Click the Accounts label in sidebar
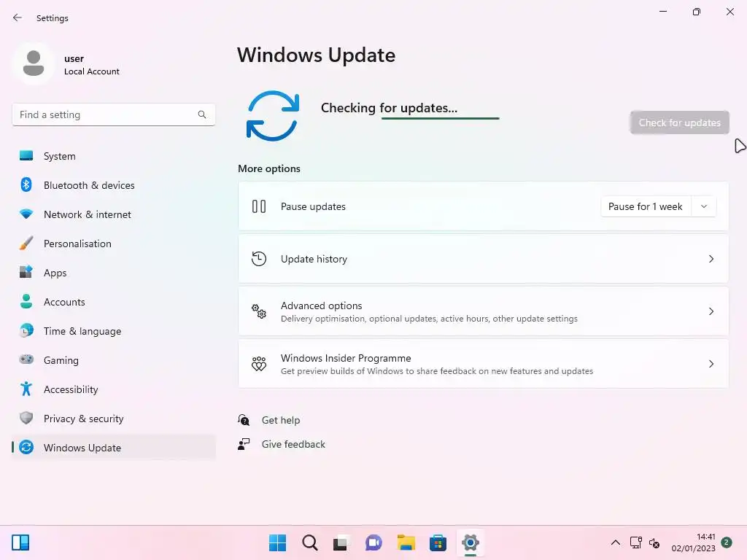 point(64,302)
